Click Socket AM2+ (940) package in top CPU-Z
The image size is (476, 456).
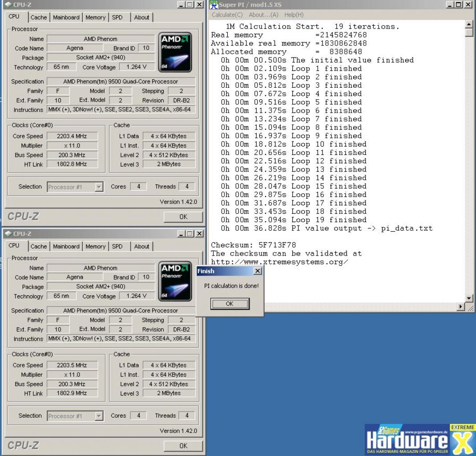pos(101,57)
